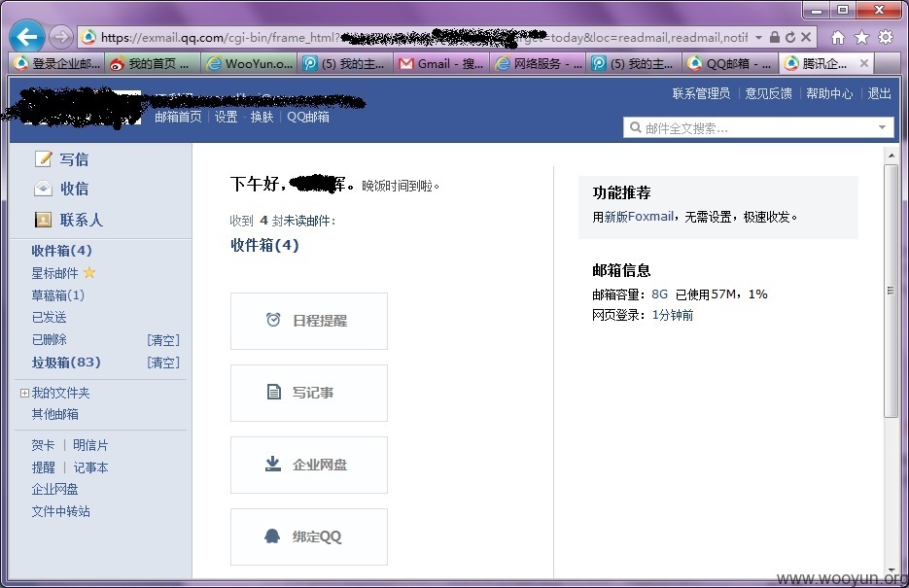Viewport: 909px width, 588px height.
Task: Open 其他邮箱 in sidebar
Action: (54, 414)
